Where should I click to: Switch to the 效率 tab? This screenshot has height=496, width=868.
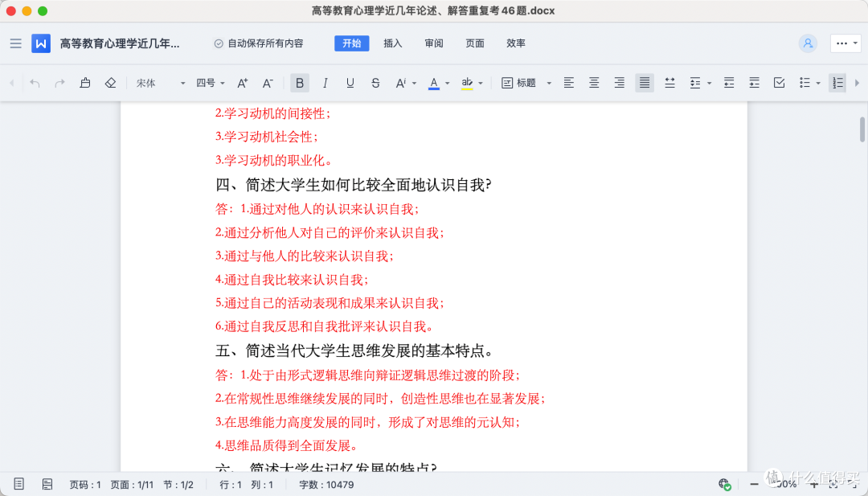point(515,43)
